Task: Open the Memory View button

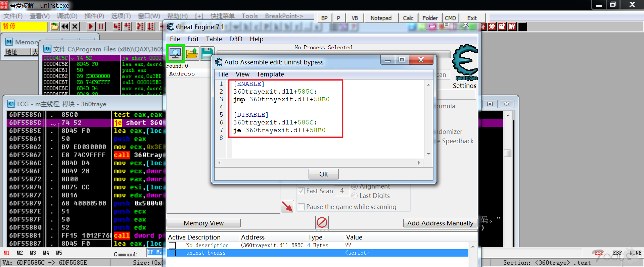Action: pos(203,223)
